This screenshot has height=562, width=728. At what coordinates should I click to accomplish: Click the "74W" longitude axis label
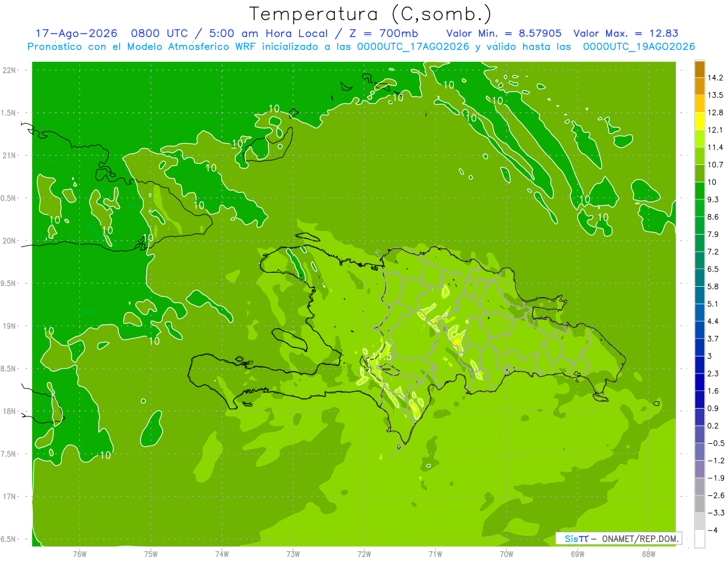click(x=222, y=555)
